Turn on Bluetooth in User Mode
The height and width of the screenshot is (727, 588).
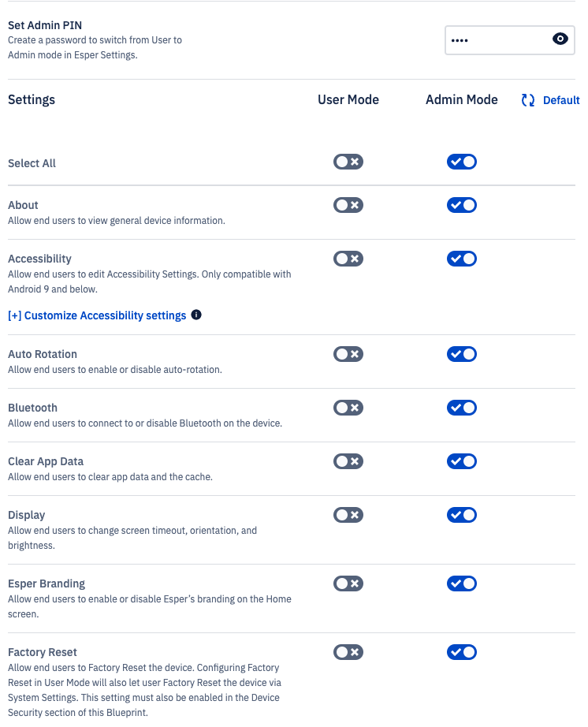pos(348,408)
